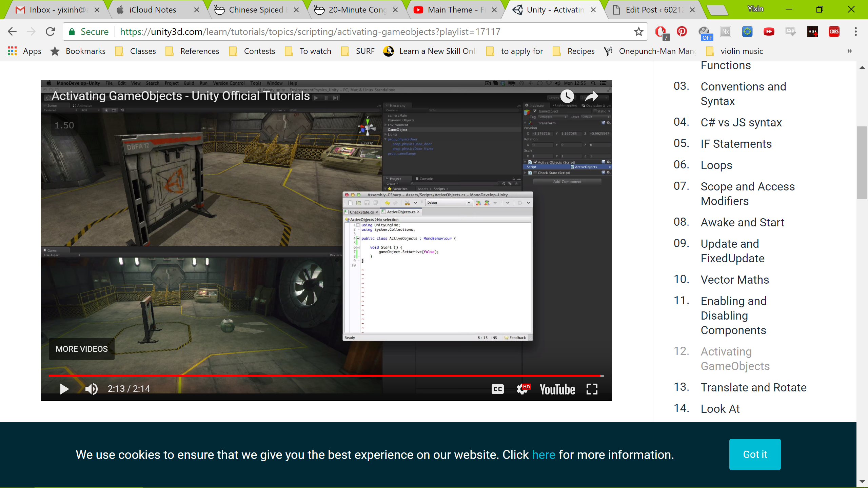
Task: Expand the Recipes bookmark folder
Action: [574, 51]
